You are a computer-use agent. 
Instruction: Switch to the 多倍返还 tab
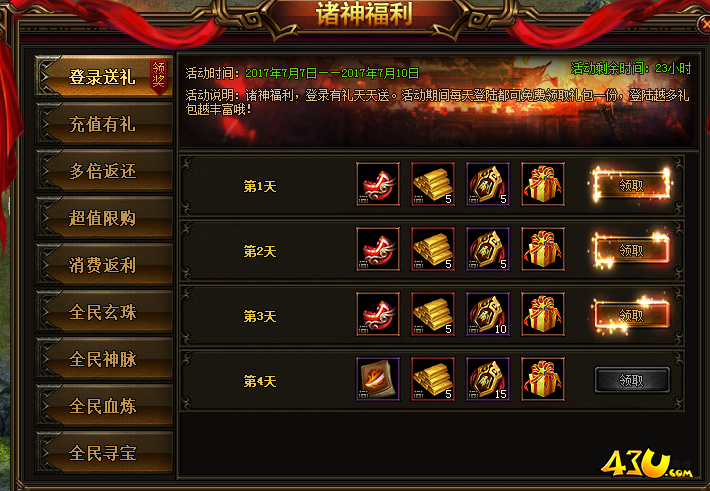[104, 171]
